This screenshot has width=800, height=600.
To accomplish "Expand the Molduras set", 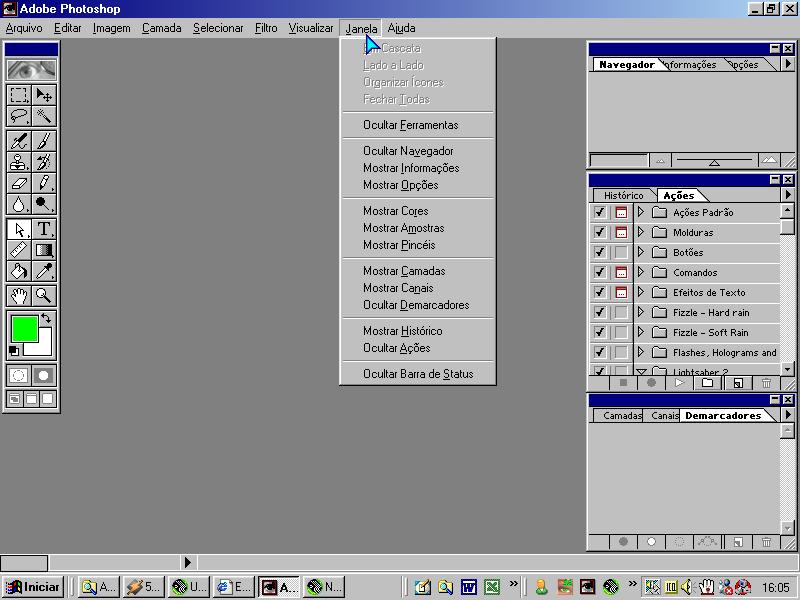I will 641,232.
